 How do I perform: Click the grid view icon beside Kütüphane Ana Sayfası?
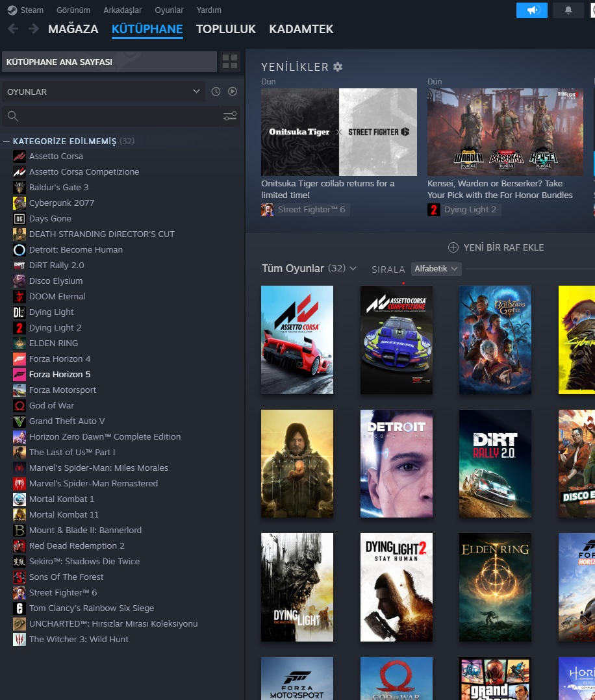(230, 62)
